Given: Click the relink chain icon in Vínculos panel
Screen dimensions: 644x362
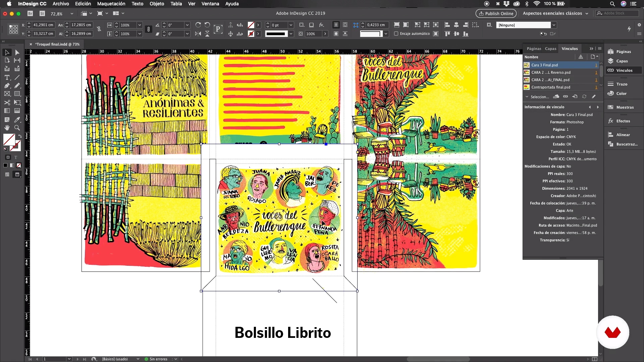Looking at the screenshot, I should [566, 97].
